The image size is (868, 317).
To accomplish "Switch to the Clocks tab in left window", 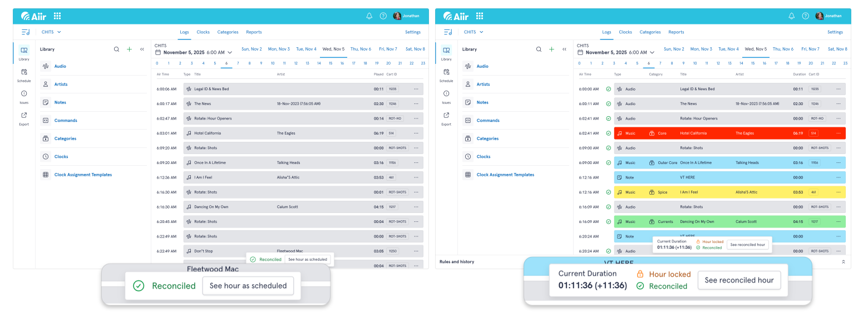I will pos(203,32).
